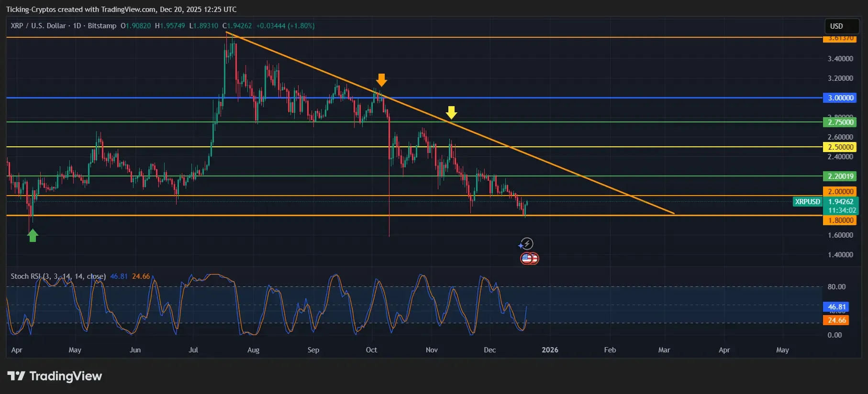Select the blue 3.00000 price label
The width and height of the screenshot is (868, 394).
tap(840, 98)
